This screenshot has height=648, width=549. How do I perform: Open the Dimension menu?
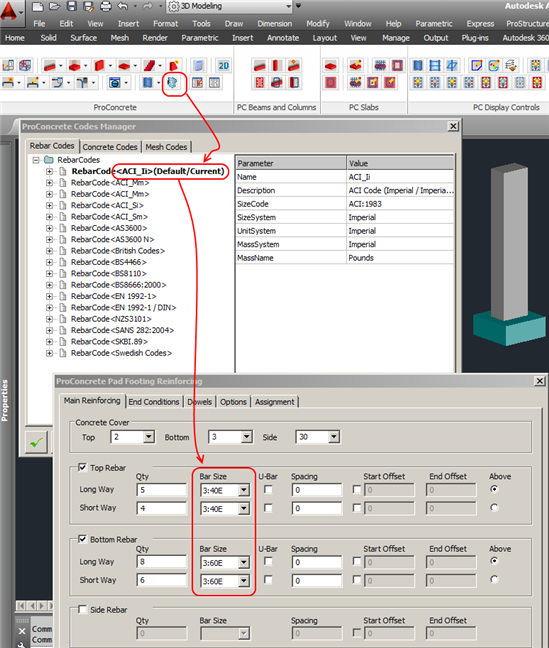click(x=274, y=24)
